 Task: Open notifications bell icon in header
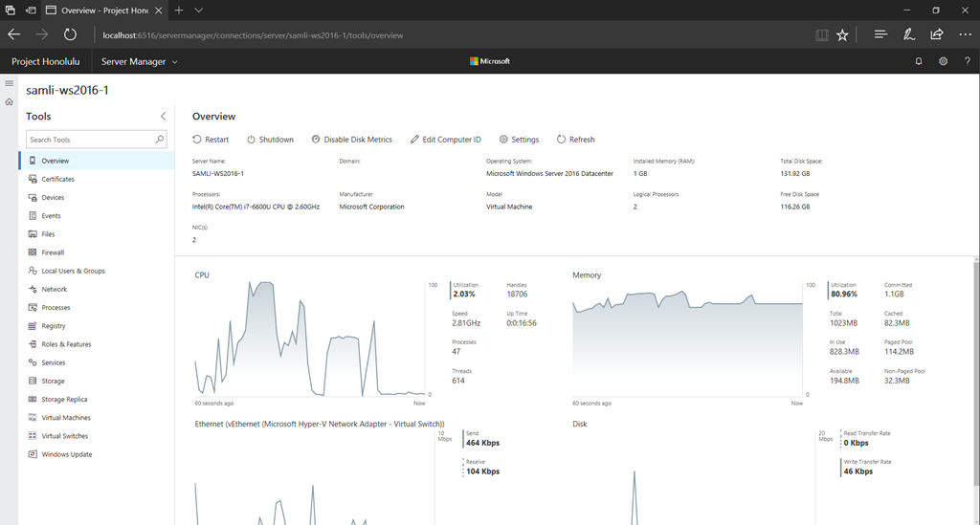coord(919,61)
